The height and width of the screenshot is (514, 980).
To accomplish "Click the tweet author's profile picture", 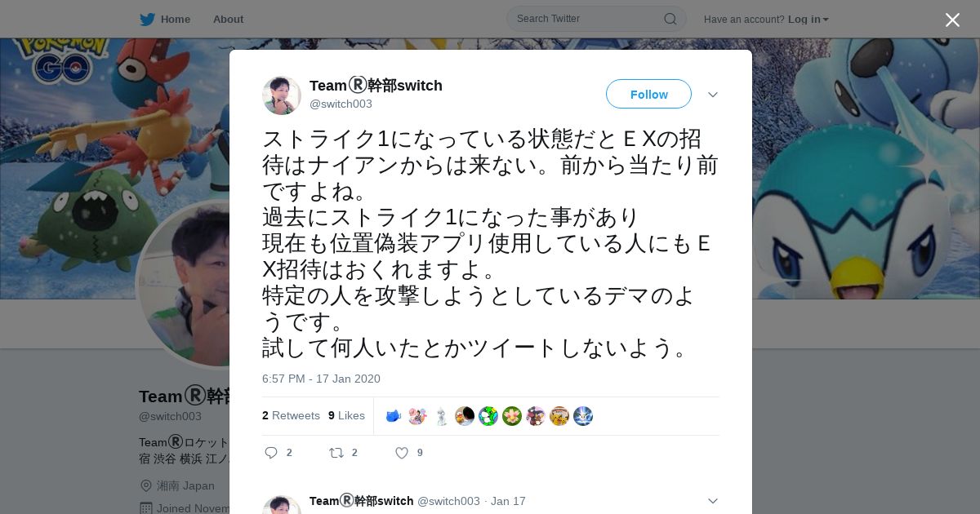I will click(x=282, y=95).
